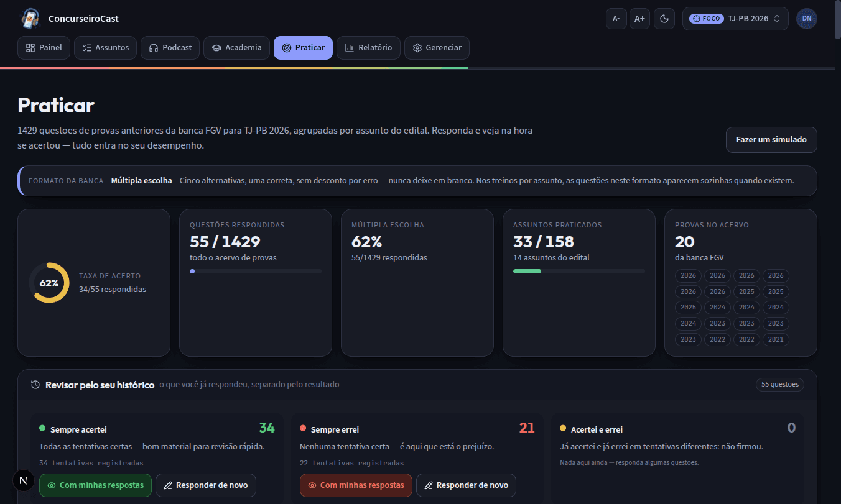Click the 55 / 1429 questions value
The width and height of the screenshot is (841, 504).
pos(225,242)
